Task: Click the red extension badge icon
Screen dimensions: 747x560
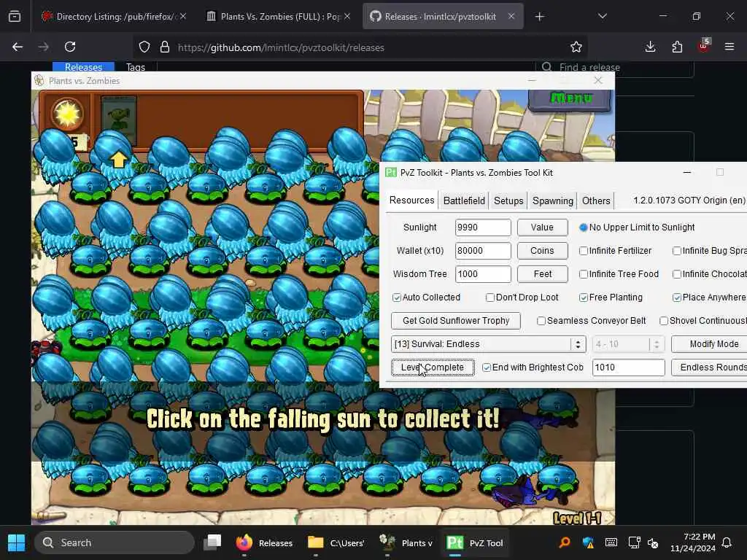Action: 704,46
